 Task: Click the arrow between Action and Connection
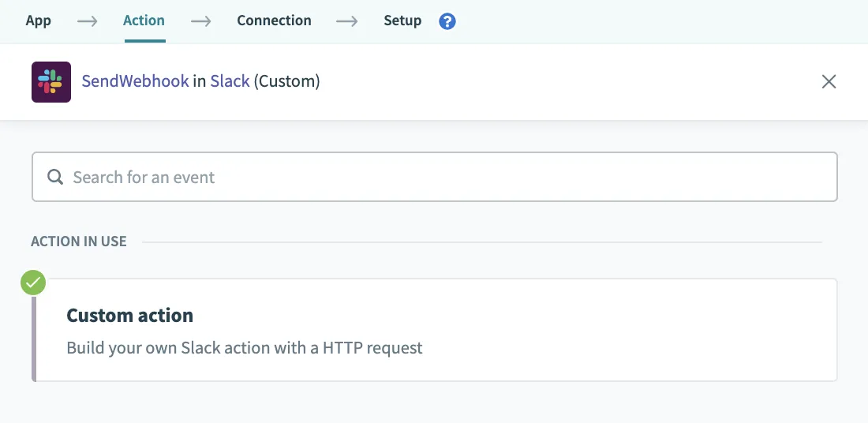point(201,21)
